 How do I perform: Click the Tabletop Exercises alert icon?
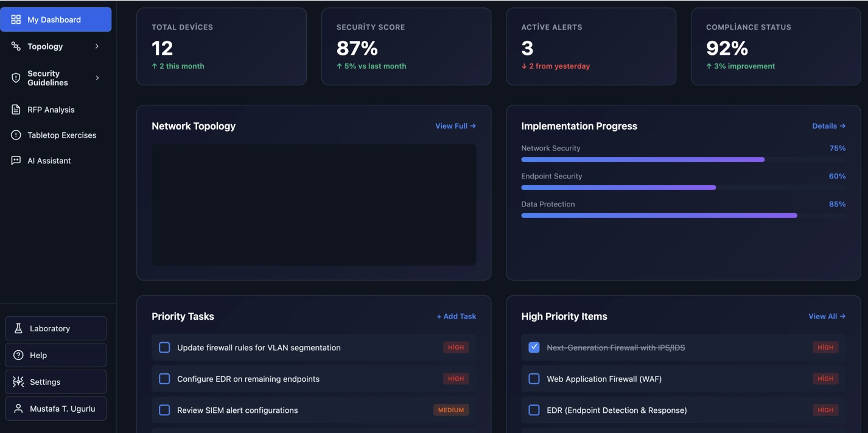point(16,135)
